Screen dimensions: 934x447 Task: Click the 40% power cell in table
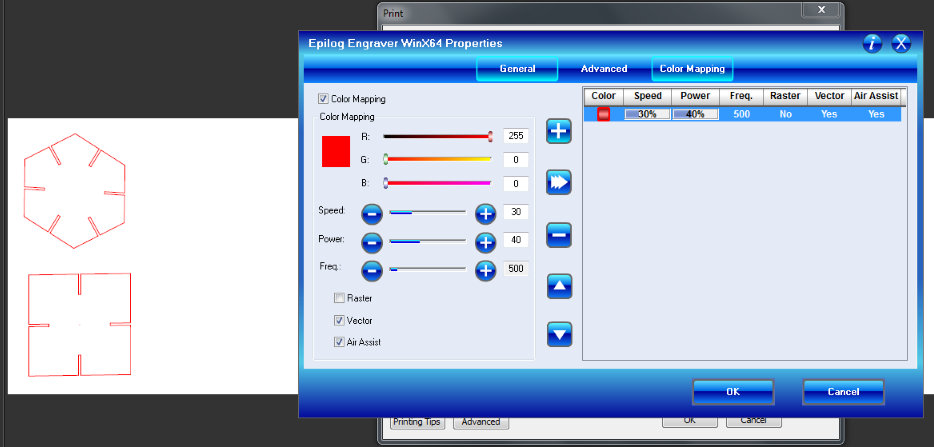(x=695, y=114)
